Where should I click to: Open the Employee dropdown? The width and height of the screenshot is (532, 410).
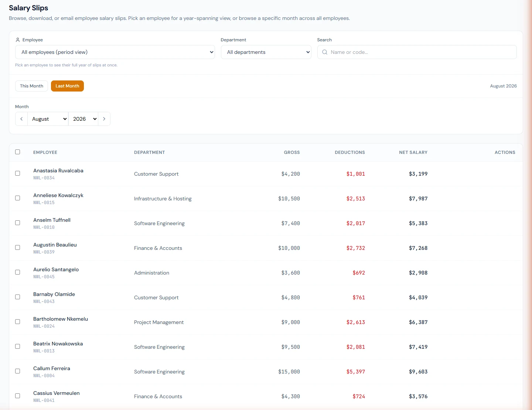[115, 52]
